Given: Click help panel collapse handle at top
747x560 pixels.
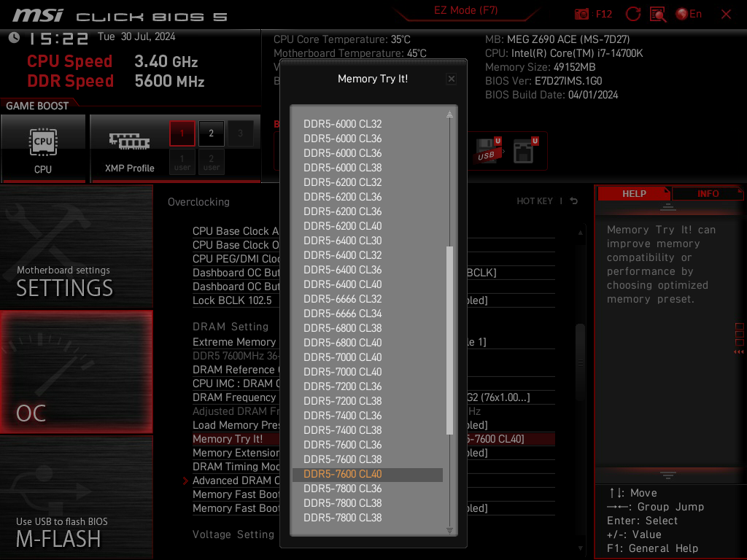Looking at the screenshot, I should (x=667, y=207).
